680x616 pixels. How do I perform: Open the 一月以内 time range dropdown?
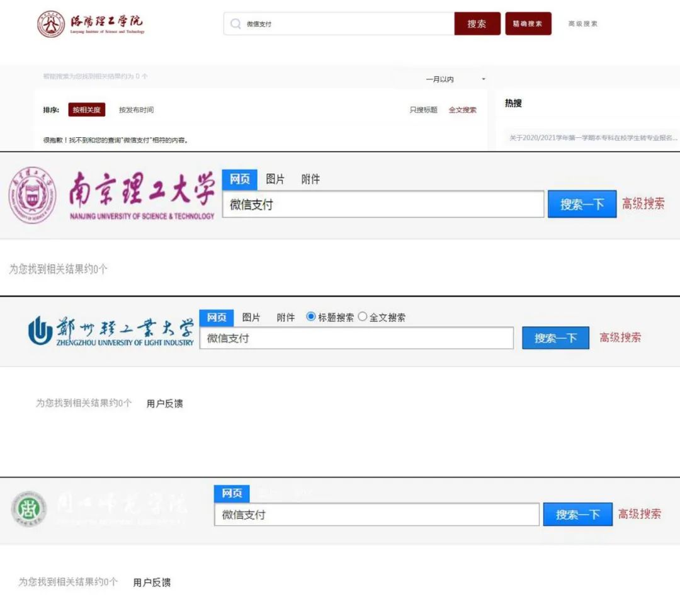[441, 78]
